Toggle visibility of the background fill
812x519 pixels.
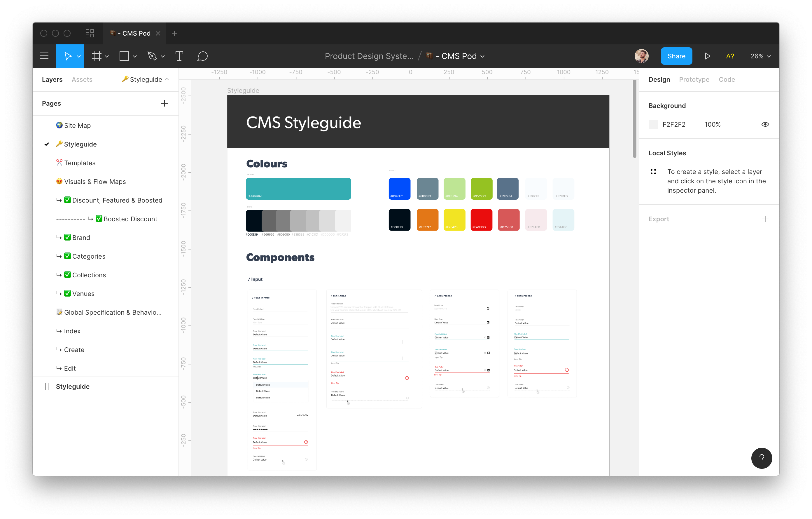[x=765, y=124]
